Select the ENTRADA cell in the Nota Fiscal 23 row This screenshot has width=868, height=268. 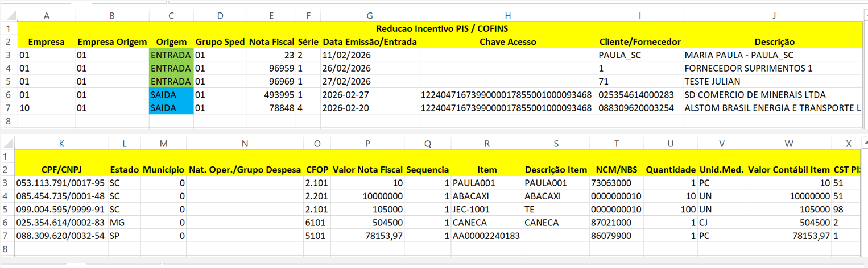[x=171, y=55]
